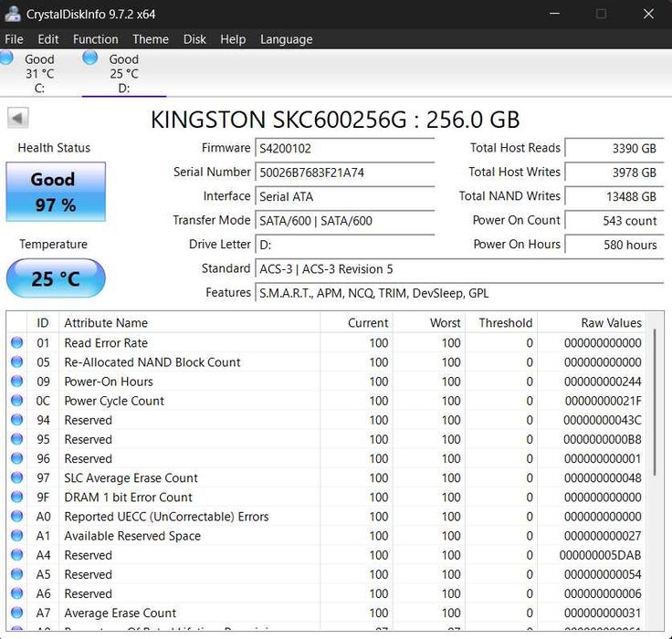Click the Serial Number field 50026B7683F21A74
Viewport: 672px width, 639px height.
click(344, 173)
